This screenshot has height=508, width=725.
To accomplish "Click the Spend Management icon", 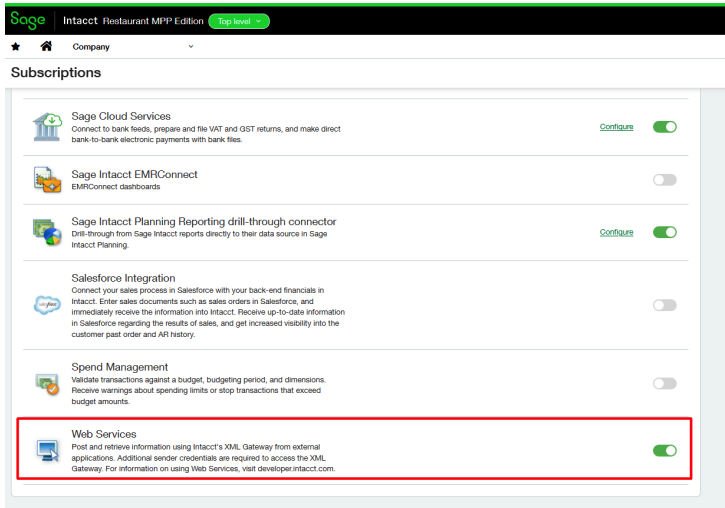I will pyautogui.click(x=47, y=384).
